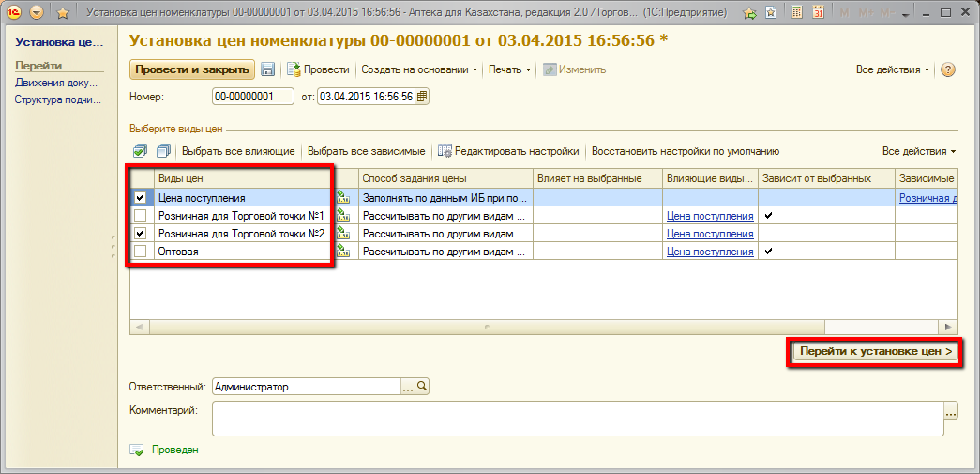Image resolution: width=980 pixels, height=474 pixels.
Task: Click Провести и закрыть button
Action: pyautogui.click(x=191, y=69)
